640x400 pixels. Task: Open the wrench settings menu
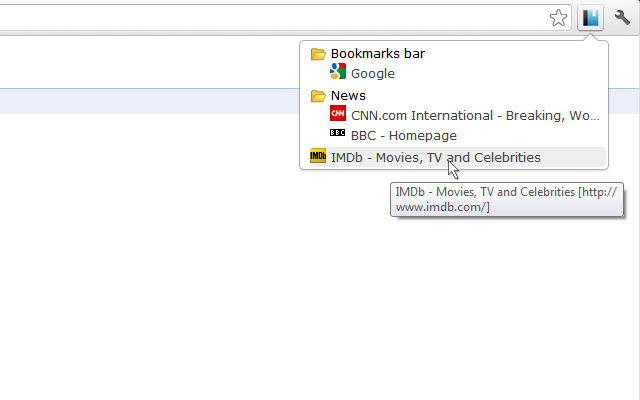622,18
